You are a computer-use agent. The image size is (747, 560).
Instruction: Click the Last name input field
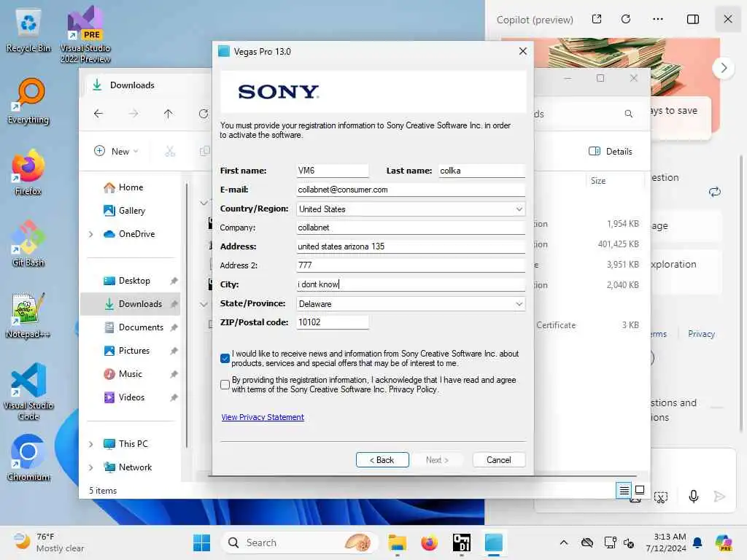pos(481,171)
